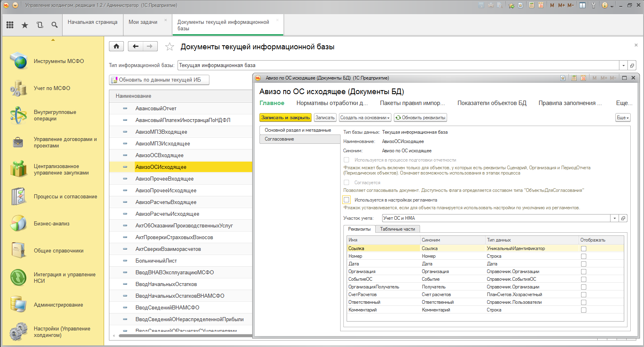Open 'Создать на основании' dropdown
The height and width of the screenshot is (347, 644).
[x=365, y=118]
